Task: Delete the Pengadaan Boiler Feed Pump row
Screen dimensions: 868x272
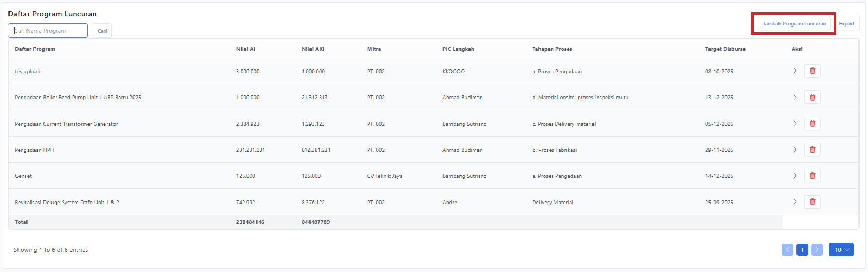Action: [812, 97]
